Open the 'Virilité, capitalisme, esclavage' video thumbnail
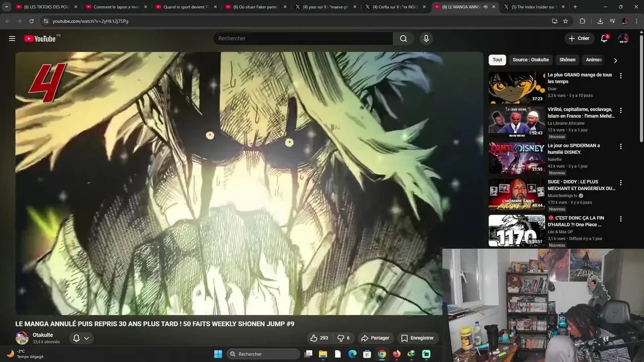This screenshot has height=362, width=644. tap(517, 122)
